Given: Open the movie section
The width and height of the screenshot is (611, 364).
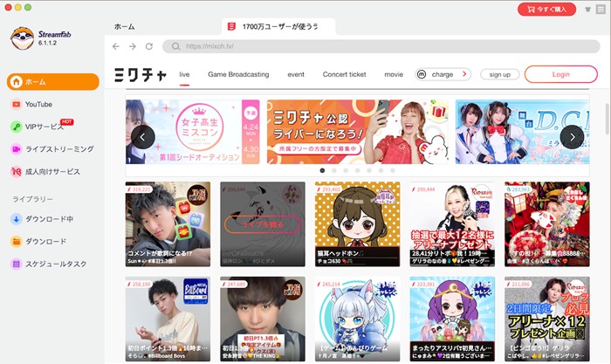Looking at the screenshot, I should 394,74.
